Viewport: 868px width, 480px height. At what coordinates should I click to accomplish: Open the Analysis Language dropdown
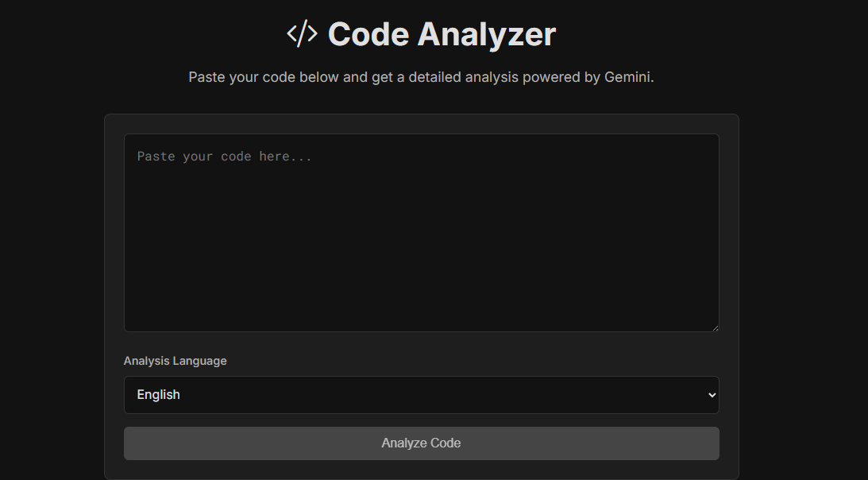(421, 395)
